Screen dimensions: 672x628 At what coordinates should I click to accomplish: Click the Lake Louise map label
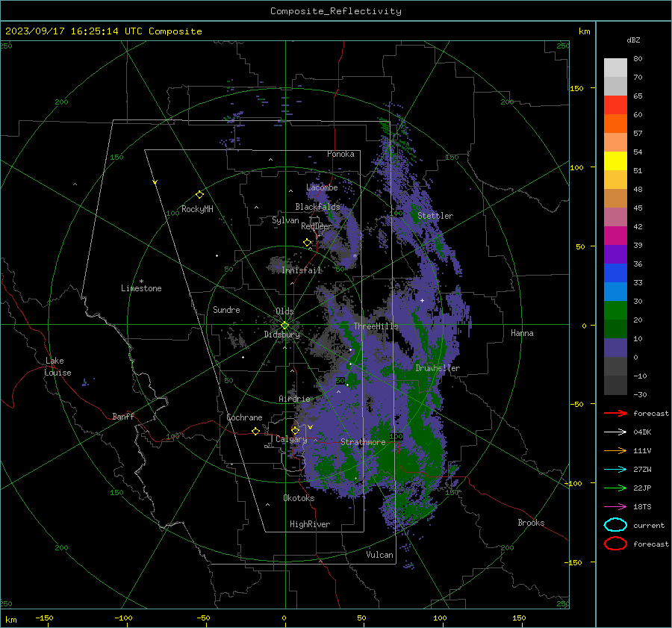click(x=58, y=367)
